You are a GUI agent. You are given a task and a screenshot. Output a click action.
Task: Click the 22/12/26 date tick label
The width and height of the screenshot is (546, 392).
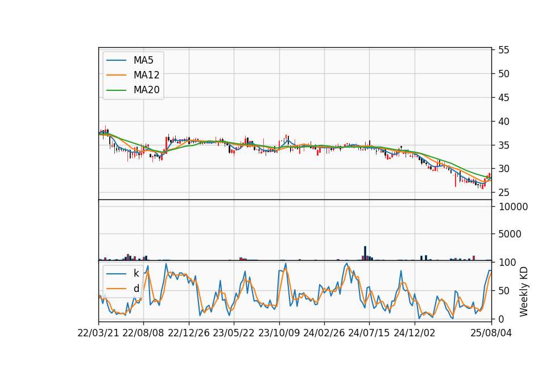tap(189, 333)
